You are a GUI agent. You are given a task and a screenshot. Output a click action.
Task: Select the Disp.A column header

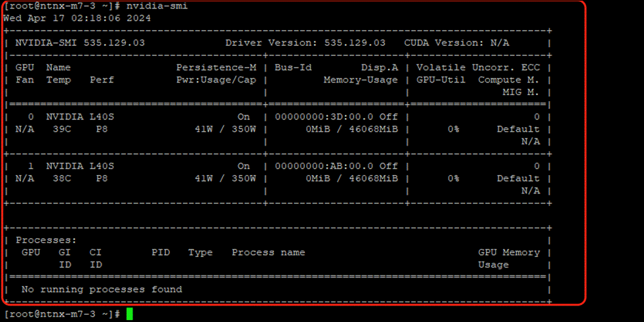click(379, 68)
